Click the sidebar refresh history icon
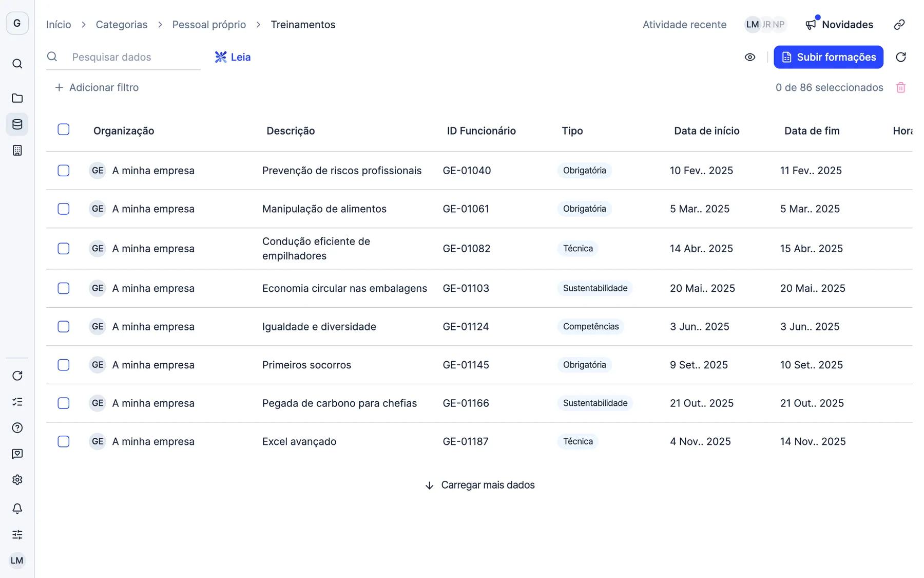The image size is (924, 578). click(x=17, y=376)
